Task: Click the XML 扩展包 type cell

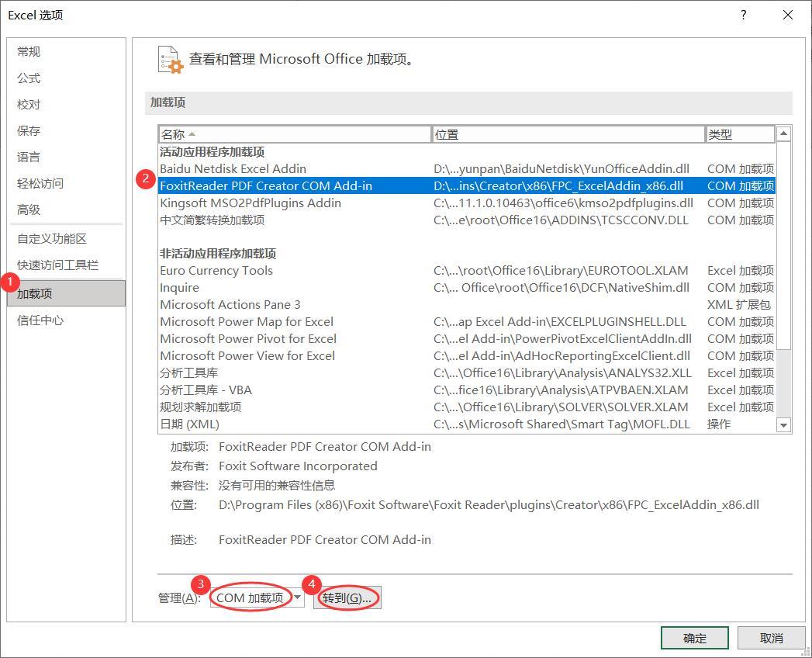Action: (739, 305)
